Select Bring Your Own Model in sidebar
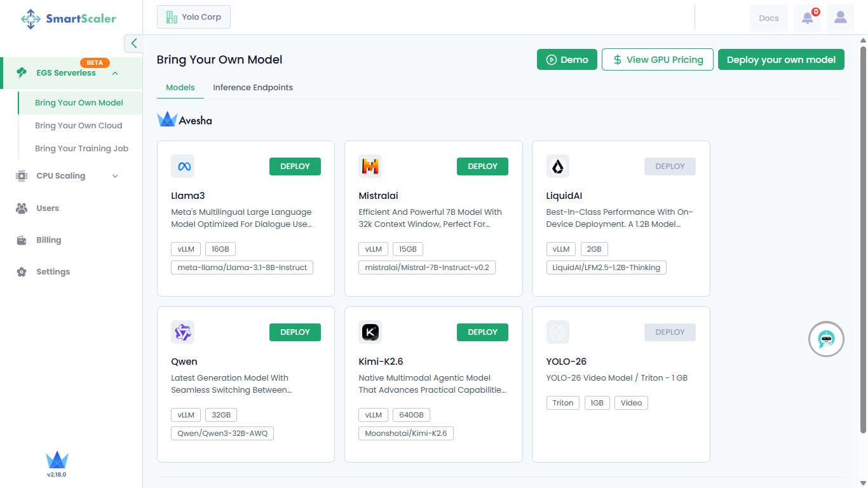Image resolution: width=868 pixels, height=488 pixels. 79,103
